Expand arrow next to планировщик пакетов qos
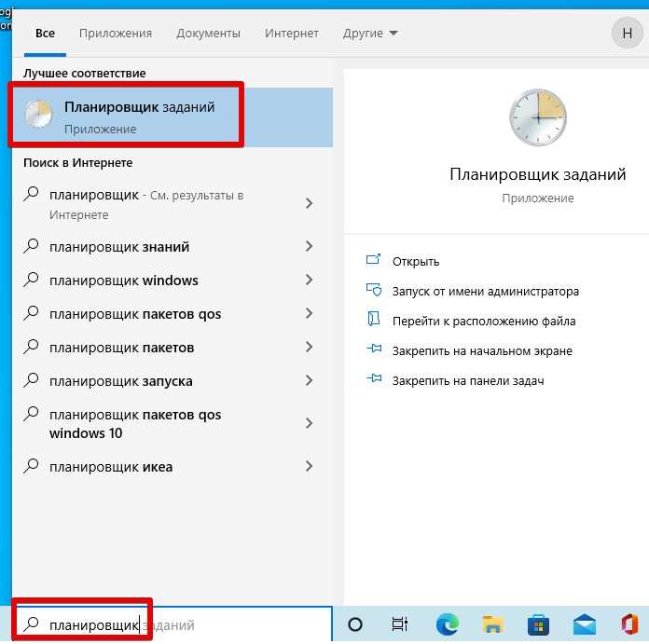 click(x=309, y=313)
